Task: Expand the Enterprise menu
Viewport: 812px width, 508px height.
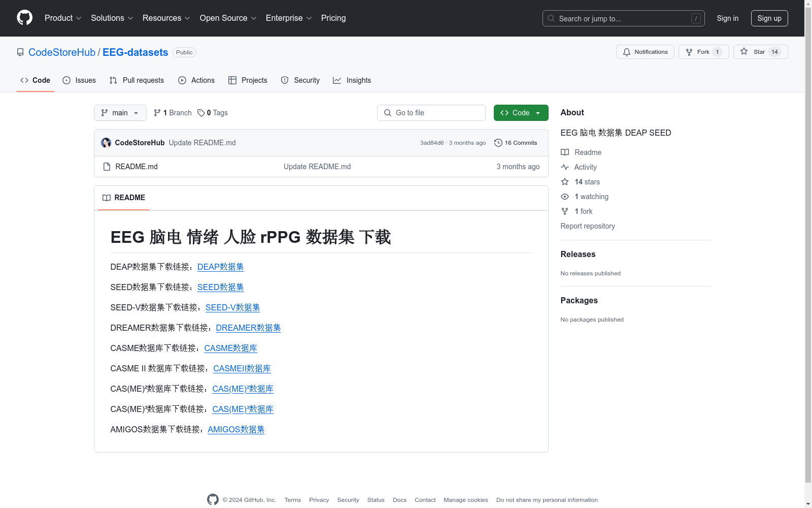Action: pyautogui.click(x=289, y=18)
